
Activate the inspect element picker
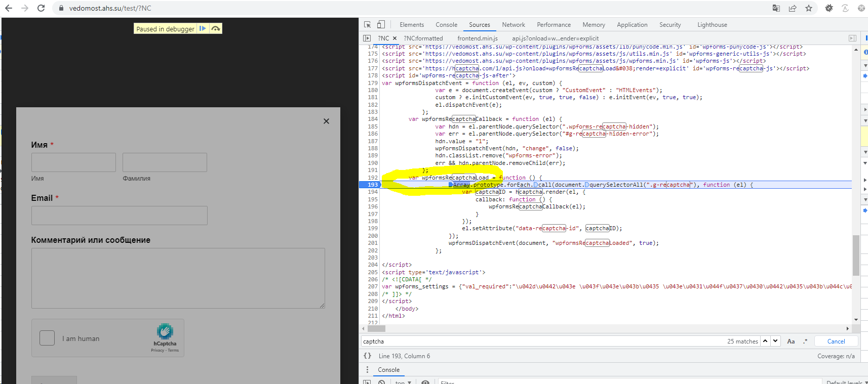click(x=368, y=25)
